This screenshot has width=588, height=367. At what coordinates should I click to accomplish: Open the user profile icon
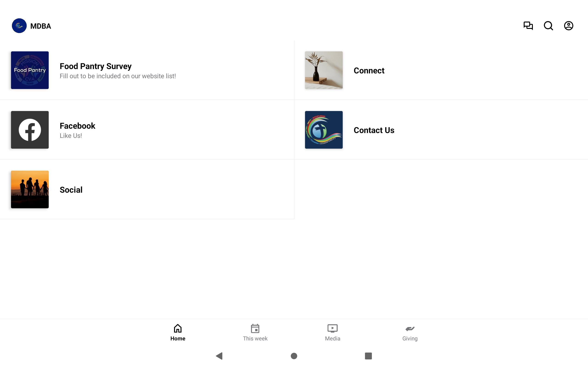[568, 26]
